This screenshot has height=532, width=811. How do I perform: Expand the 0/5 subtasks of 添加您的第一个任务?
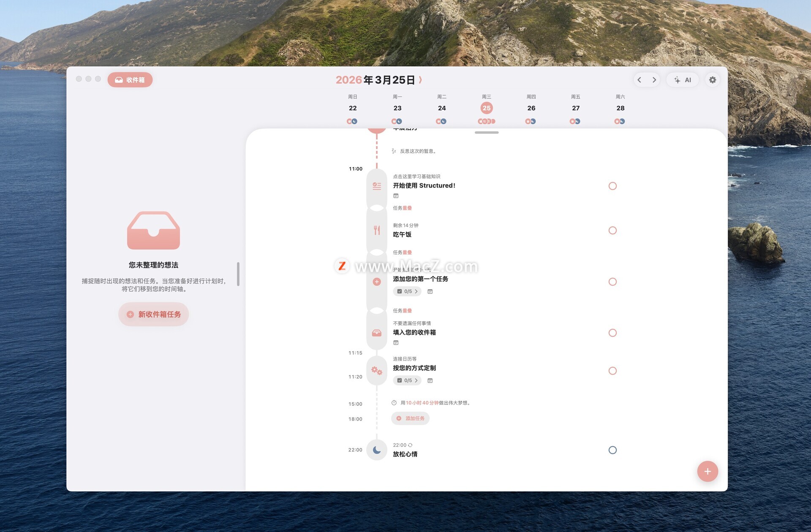coord(407,291)
